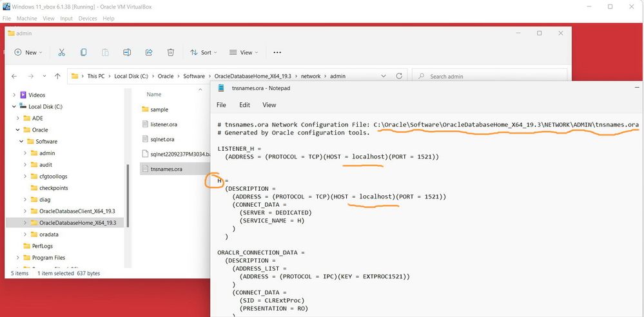644x317 pixels.
Task: Expand the ADE folder node
Action: click(x=17, y=119)
